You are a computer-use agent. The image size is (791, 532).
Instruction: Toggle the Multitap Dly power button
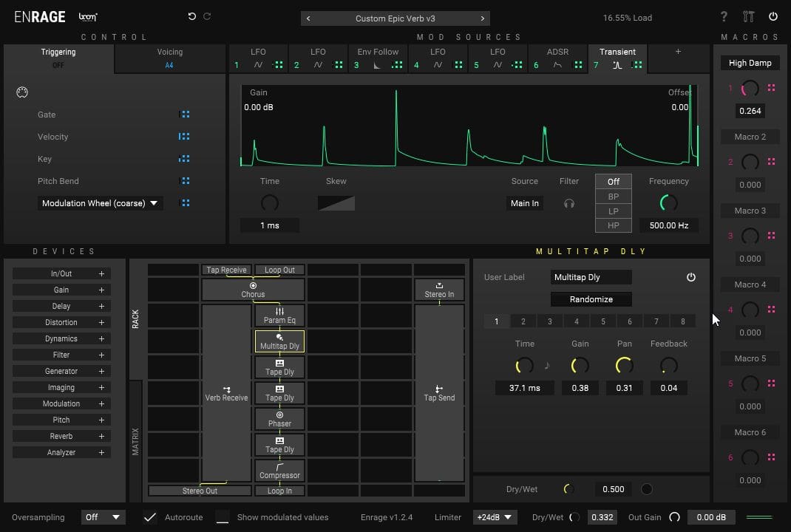tap(691, 277)
